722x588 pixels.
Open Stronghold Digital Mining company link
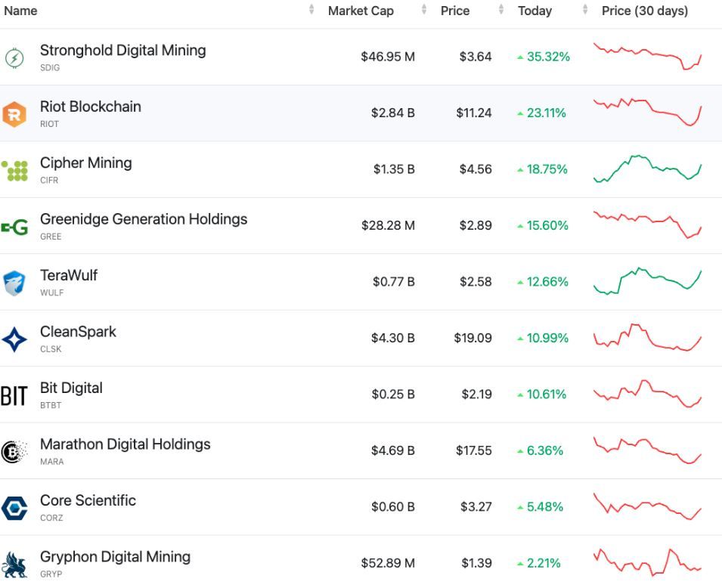[x=123, y=50]
